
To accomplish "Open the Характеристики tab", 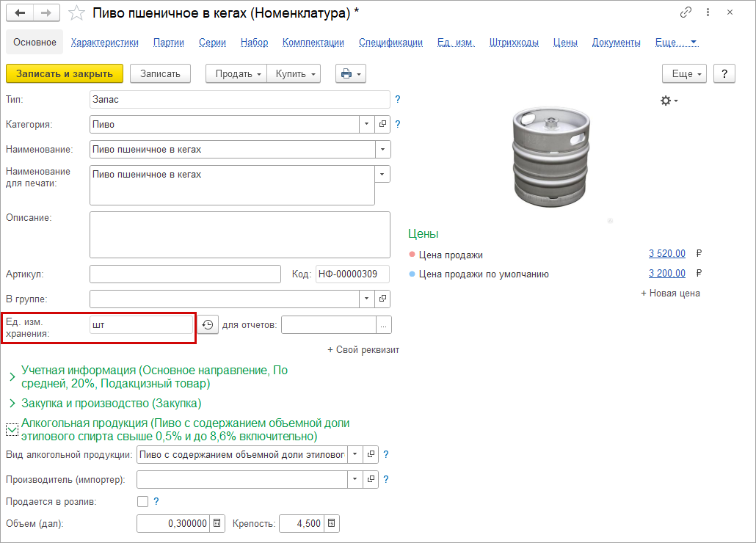I will (x=105, y=43).
